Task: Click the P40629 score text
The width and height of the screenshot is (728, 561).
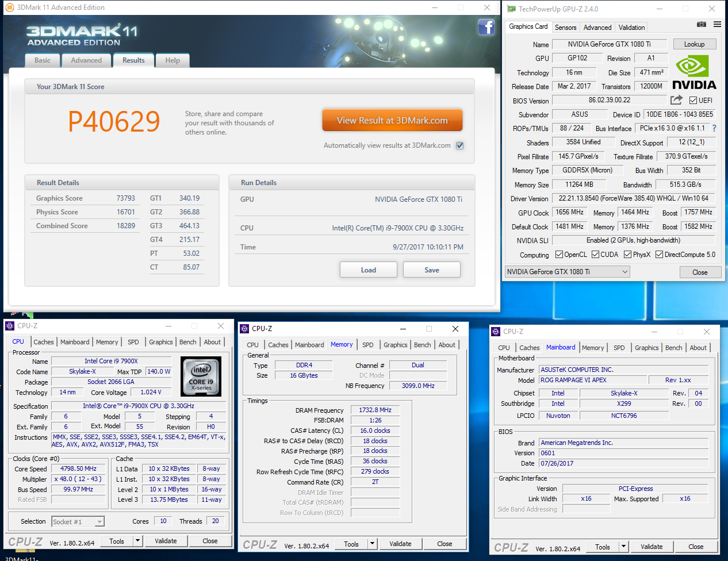Action: point(114,121)
